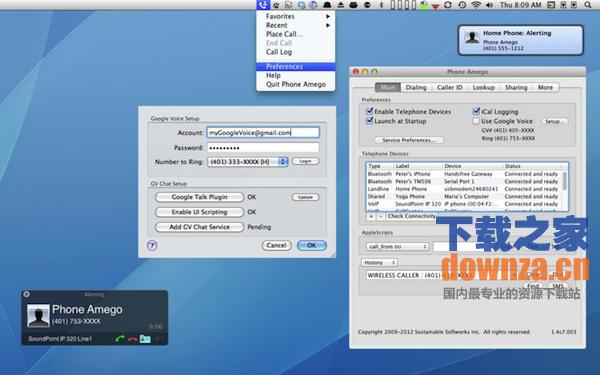Open the History popup menu
This screenshot has height=375, width=600.
[379, 262]
